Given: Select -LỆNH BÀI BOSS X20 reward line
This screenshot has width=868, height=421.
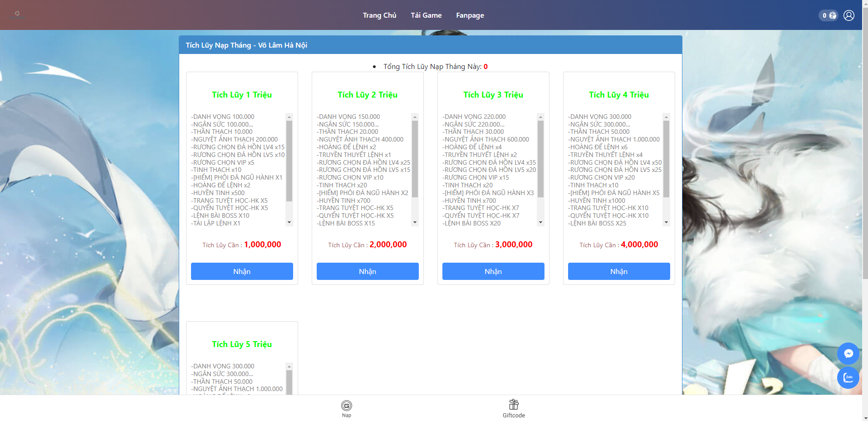Looking at the screenshot, I should pyautogui.click(x=472, y=223).
